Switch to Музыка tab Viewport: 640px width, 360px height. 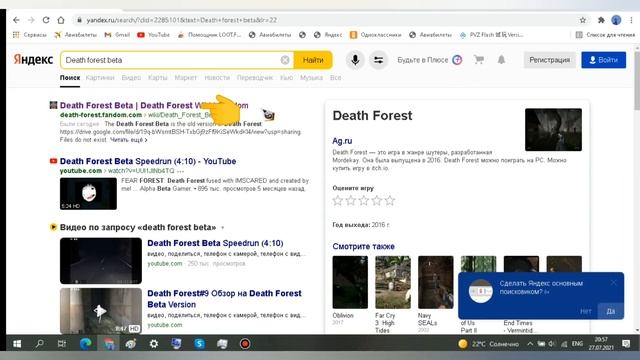point(311,77)
